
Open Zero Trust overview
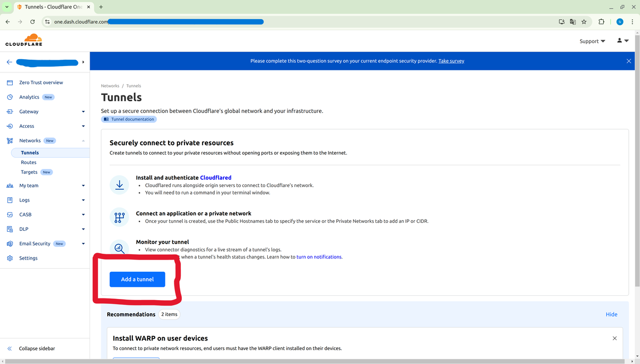(41, 83)
